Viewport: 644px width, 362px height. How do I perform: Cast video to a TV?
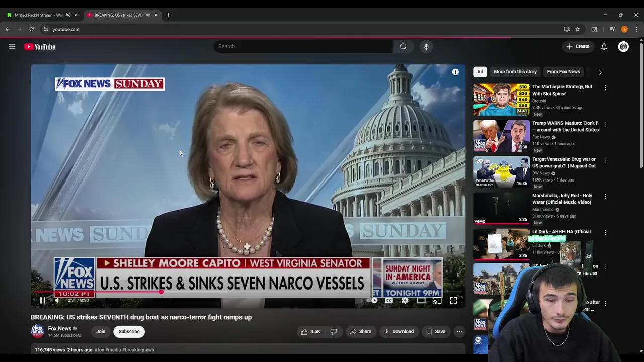coord(437,300)
